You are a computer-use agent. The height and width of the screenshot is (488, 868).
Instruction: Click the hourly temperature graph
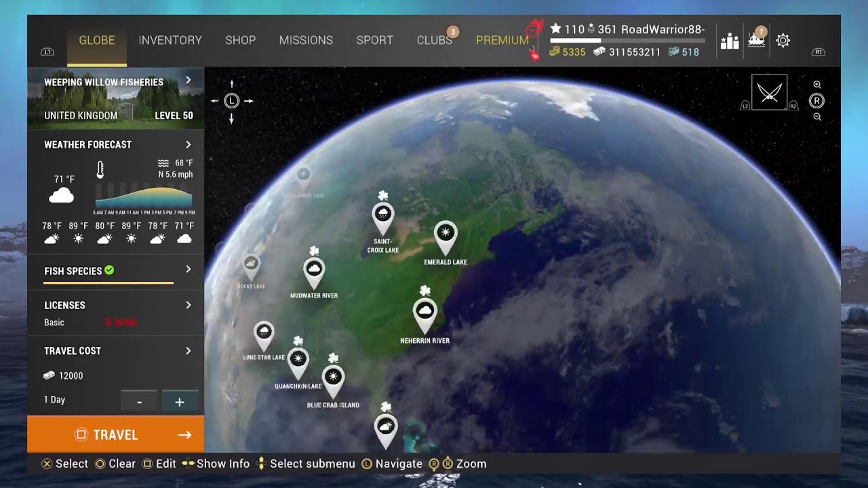[x=143, y=198]
